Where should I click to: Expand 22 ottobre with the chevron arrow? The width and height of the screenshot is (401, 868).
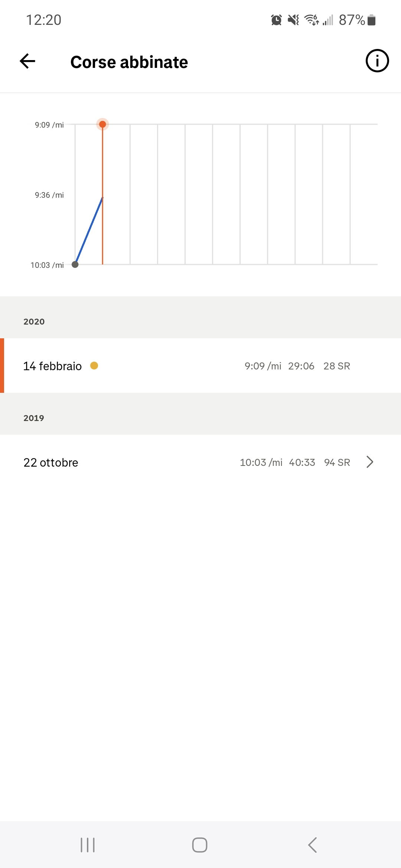[x=370, y=462]
